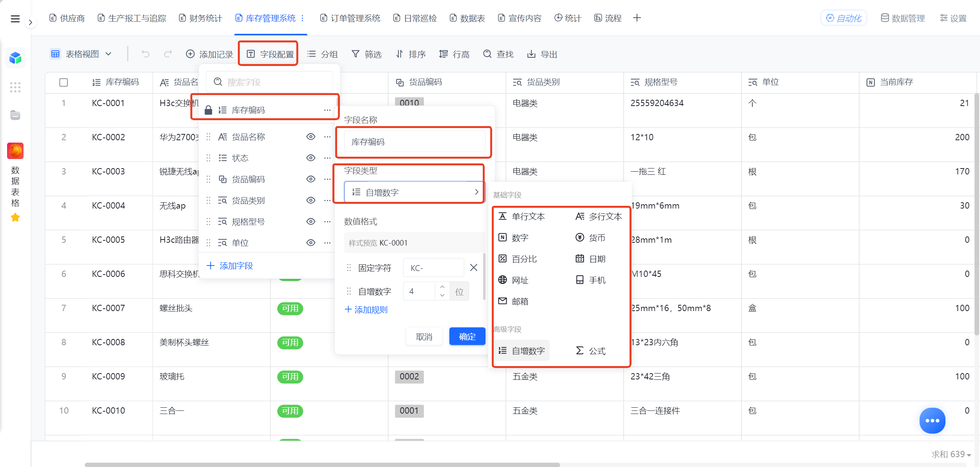Click drag handle of 货品类别 field
The image size is (980, 467).
tap(208, 200)
